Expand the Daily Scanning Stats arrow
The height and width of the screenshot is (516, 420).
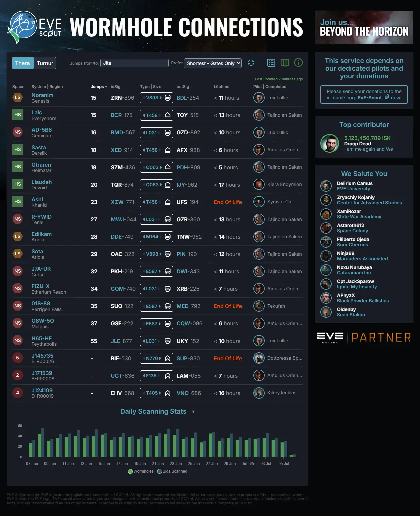(x=193, y=412)
